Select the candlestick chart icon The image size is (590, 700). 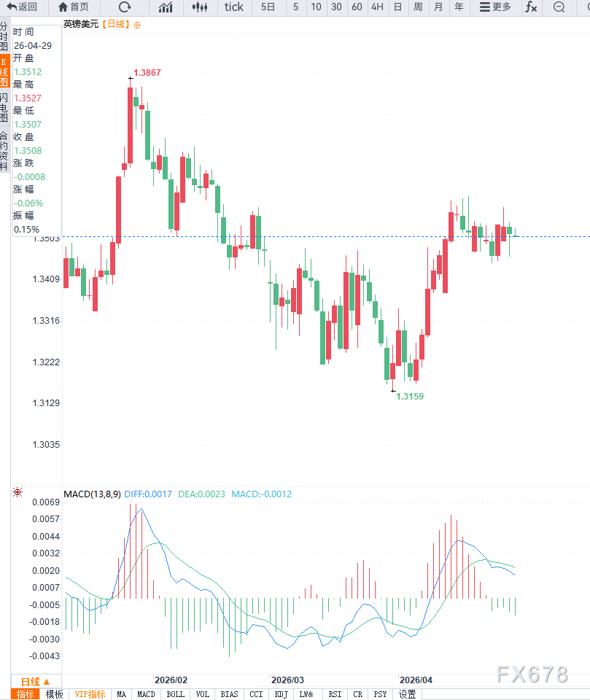coord(199,7)
